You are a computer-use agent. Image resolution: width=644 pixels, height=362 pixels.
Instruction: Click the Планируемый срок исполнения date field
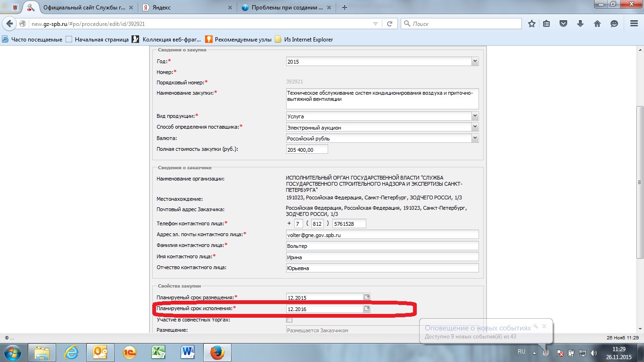324,309
